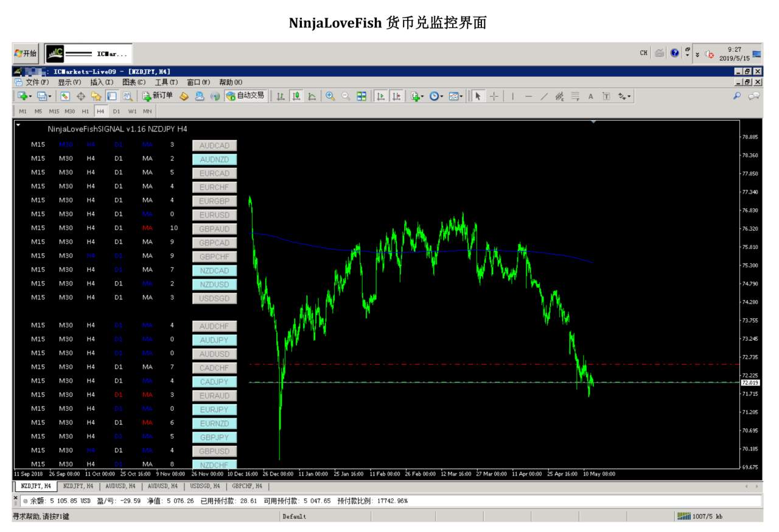This screenshot has width=779, height=532.
Task: Switch to GBPCHF,H4 chart tab
Action: pyautogui.click(x=247, y=486)
